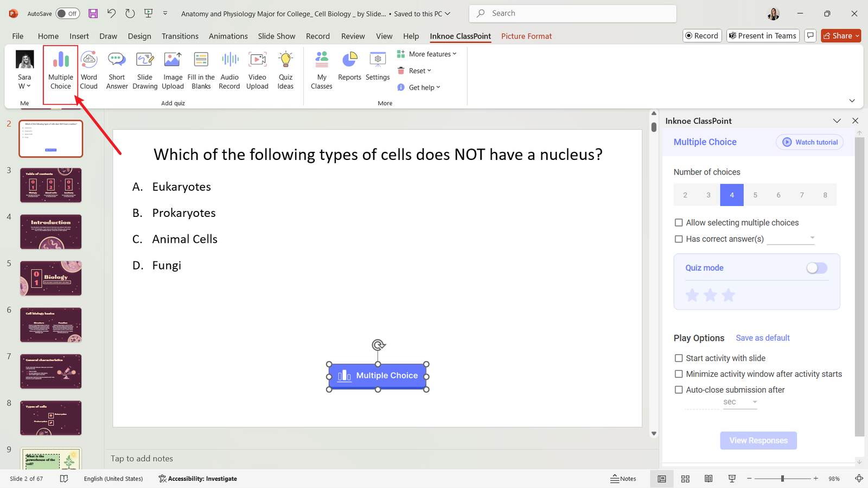868x488 pixels.
Task: Expand the More features dropdown
Action: [x=427, y=54]
